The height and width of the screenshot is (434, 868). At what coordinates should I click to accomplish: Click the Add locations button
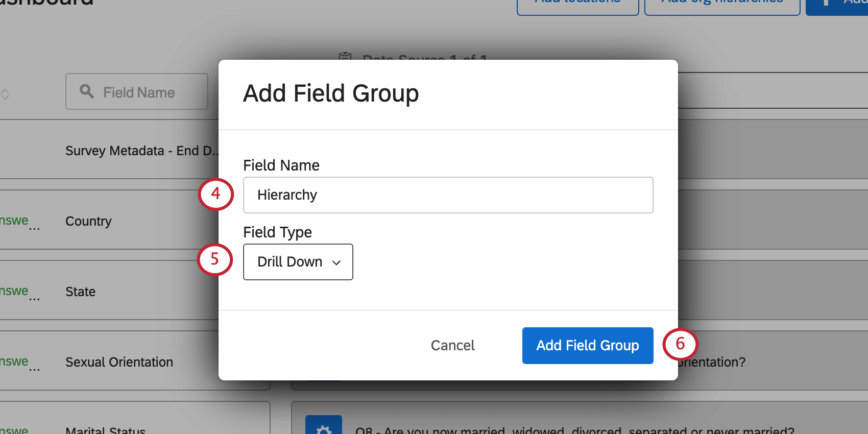[x=577, y=4]
